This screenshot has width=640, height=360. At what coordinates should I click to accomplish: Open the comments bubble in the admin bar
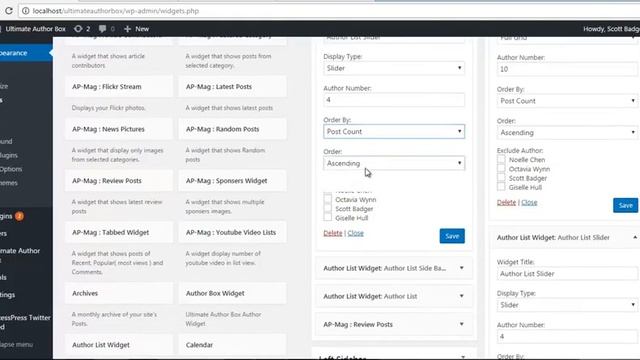[107, 29]
